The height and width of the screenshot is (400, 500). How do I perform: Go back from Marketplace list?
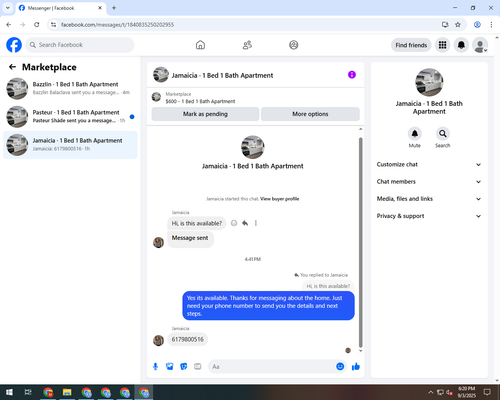12,67
